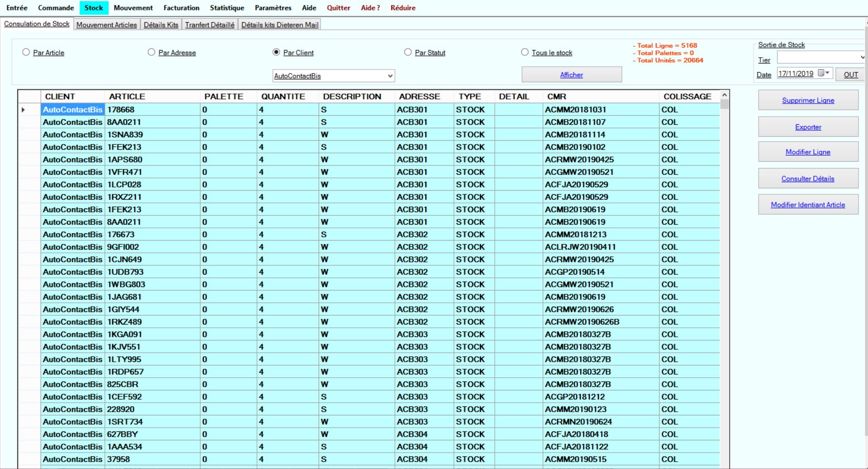Select article cell 825CBR
Viewport: 868px width, 469px height.
pyautogui.click(x=153, y=384)
